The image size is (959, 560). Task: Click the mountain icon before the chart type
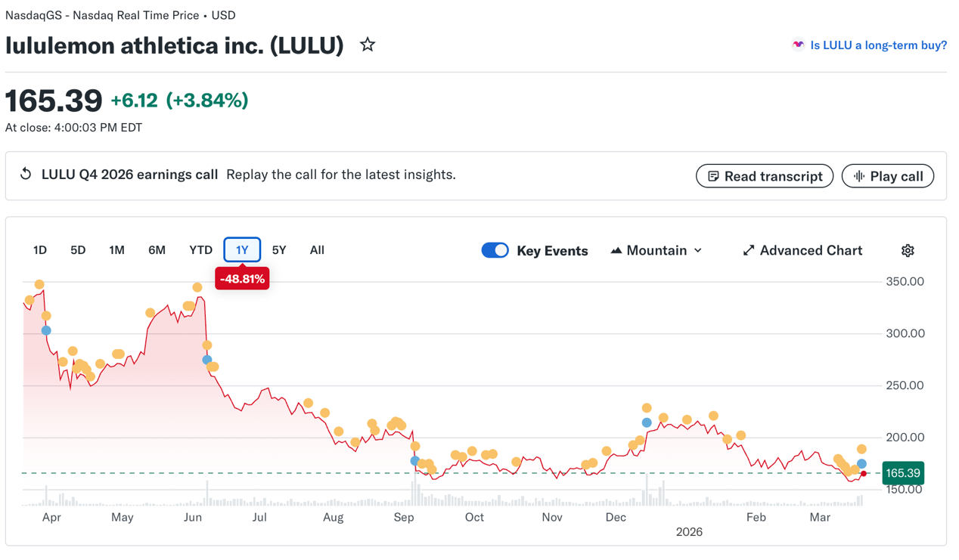(x=617, y=249)
